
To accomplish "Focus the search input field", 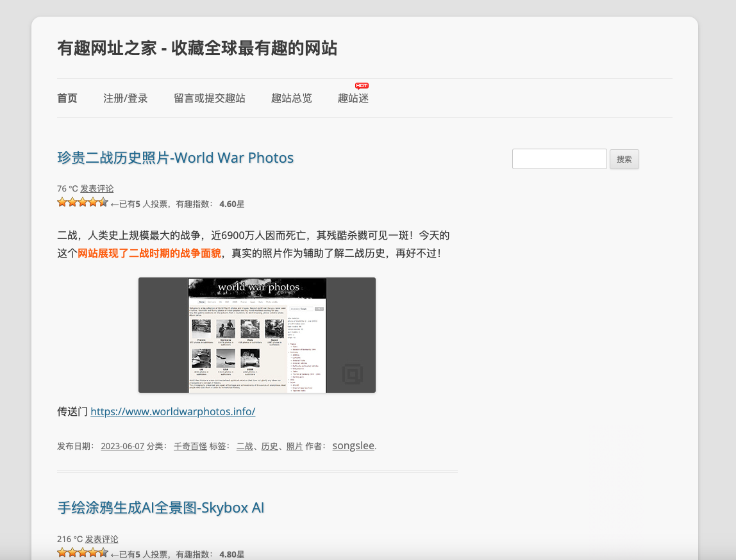I will coord(560,159).
